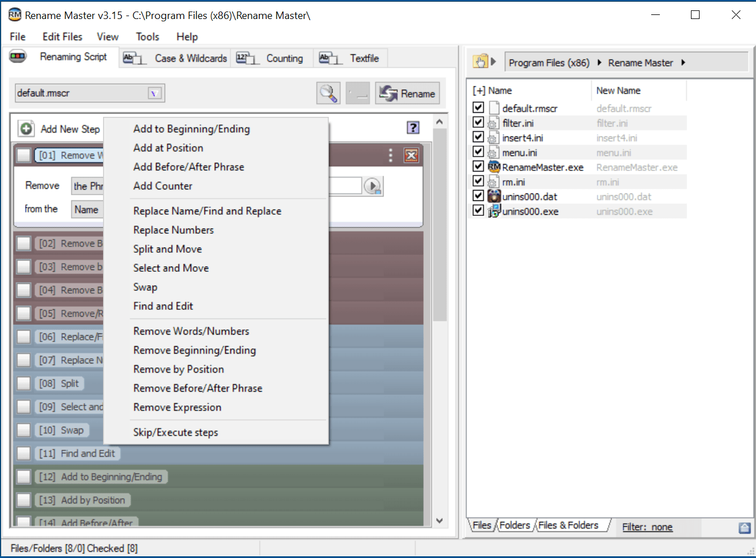Click the folder browse icon with hand
Image resolution: width=756 pixels, height=558 pixels.
[480, 62]
